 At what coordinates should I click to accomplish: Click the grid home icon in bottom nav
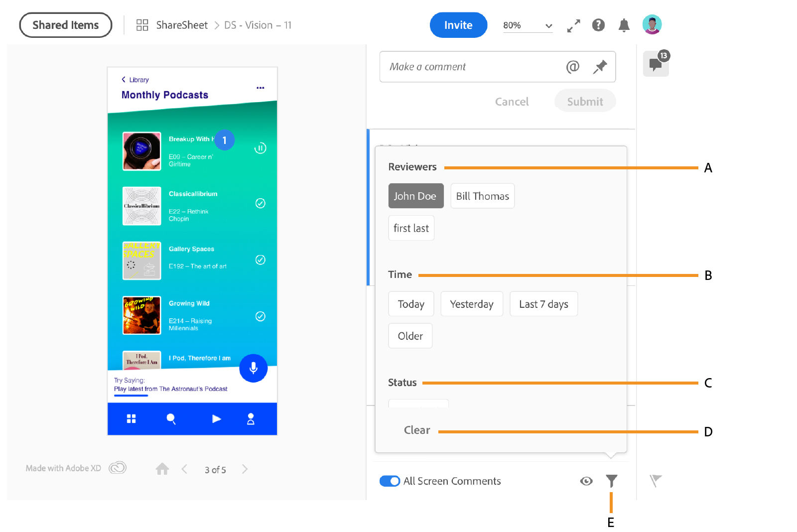click(131, 419)
